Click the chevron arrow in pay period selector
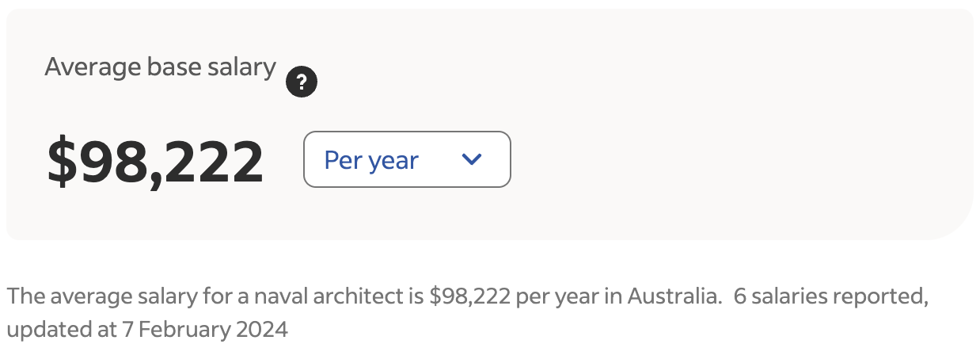 coord(472,159)
